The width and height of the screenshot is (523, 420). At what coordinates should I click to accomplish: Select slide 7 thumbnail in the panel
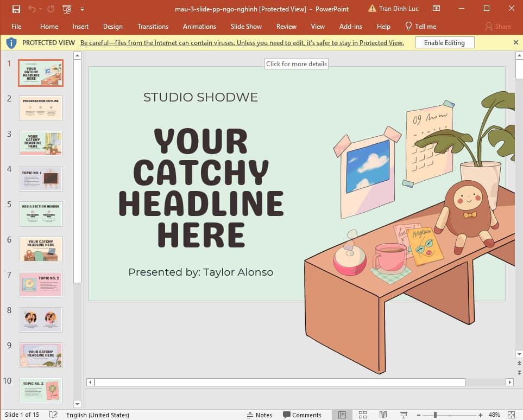tap(41, 284)
